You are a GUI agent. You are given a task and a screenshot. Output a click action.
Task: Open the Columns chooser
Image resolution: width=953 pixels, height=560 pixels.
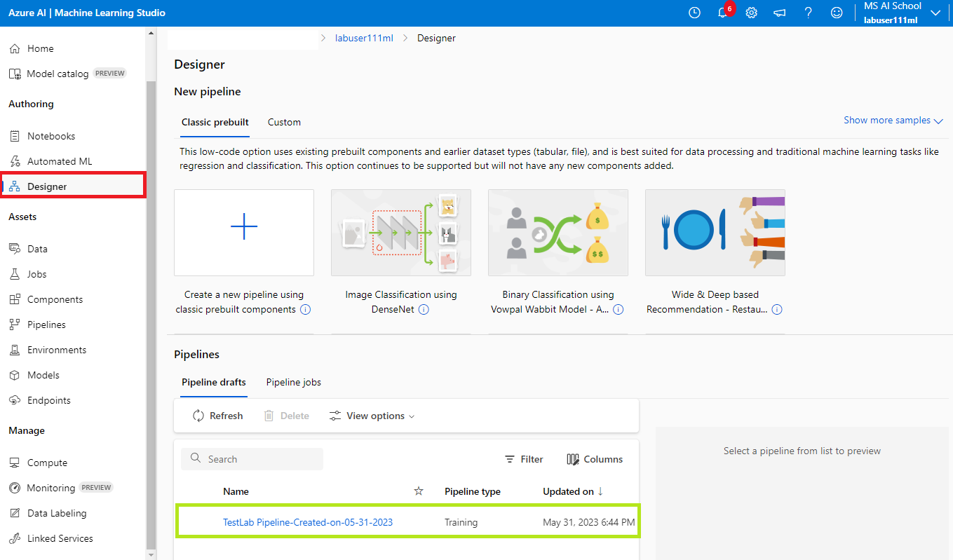point(595,459)
